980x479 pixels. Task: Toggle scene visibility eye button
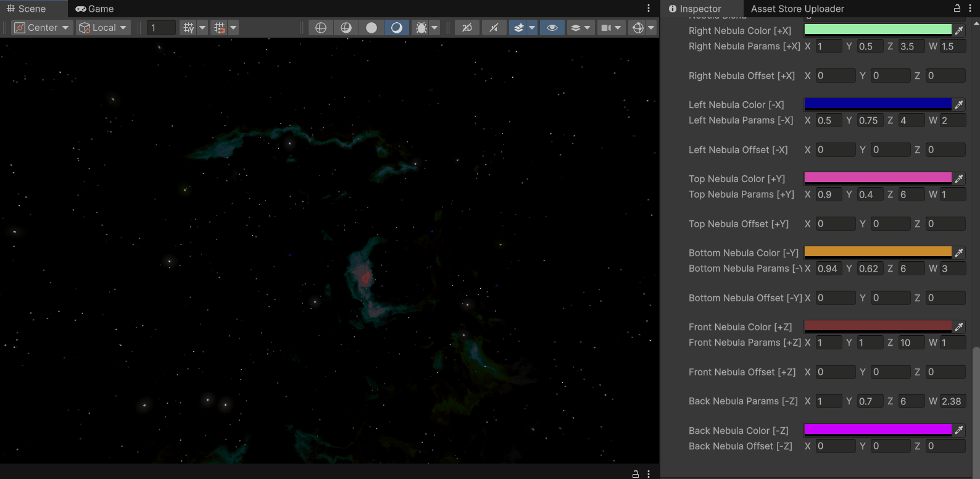click(x=552, y=28)
